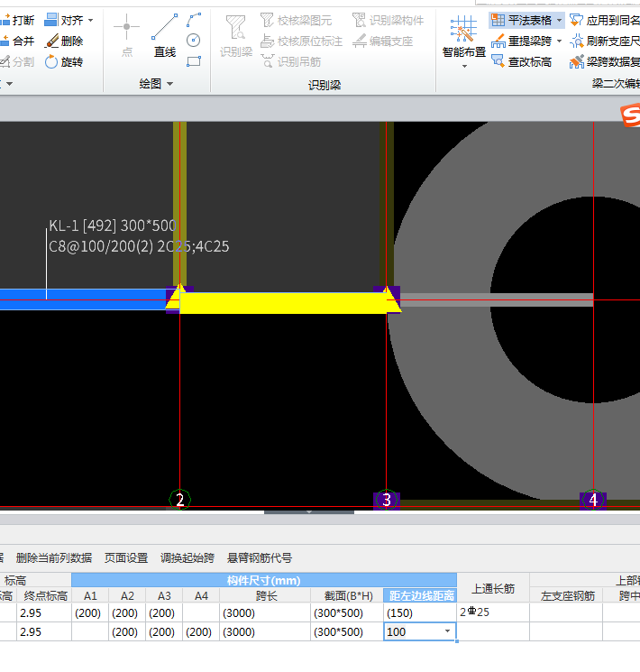Toggle the 平法表格 table panel
The width and height of the screenshot is (640, 672).
[521, 20]
